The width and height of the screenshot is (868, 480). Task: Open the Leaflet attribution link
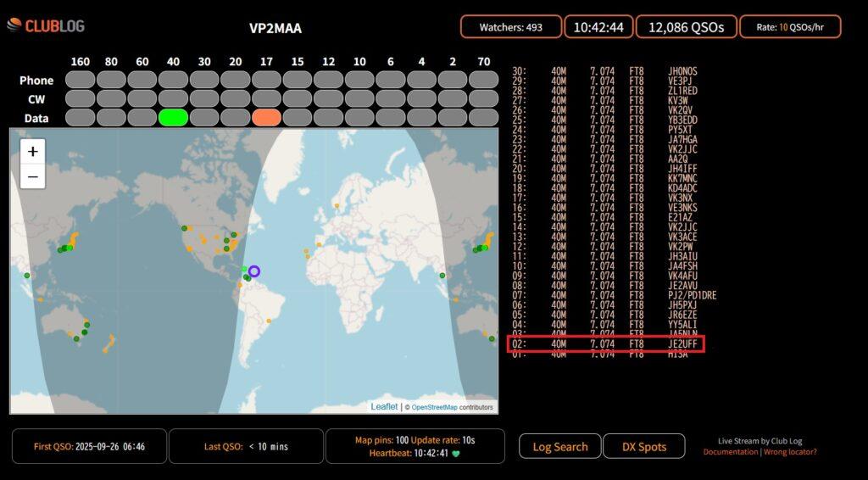[x=384, y=407]
